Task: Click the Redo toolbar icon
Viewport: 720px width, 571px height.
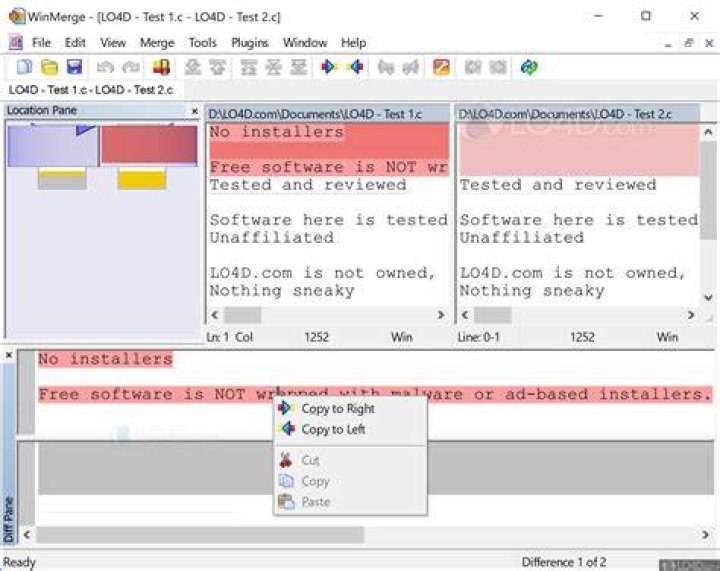Action: pyautogui.click(x=131, y=67)
